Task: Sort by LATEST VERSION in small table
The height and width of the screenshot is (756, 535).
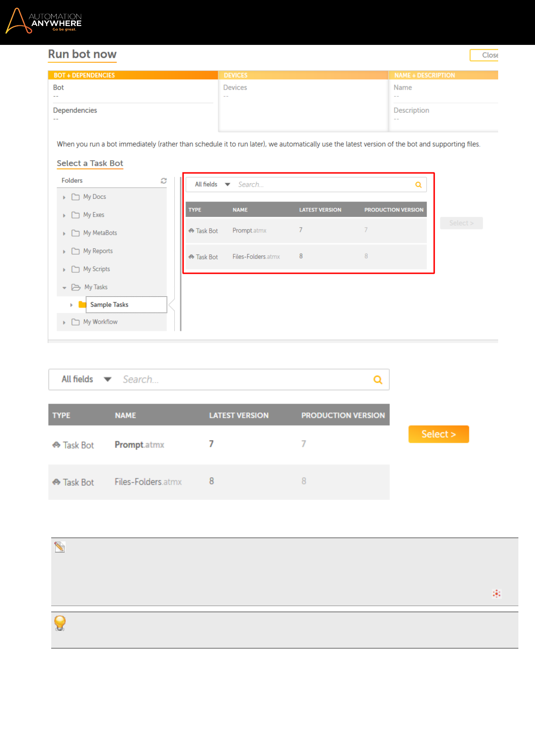Action: (x=320, y=210)
